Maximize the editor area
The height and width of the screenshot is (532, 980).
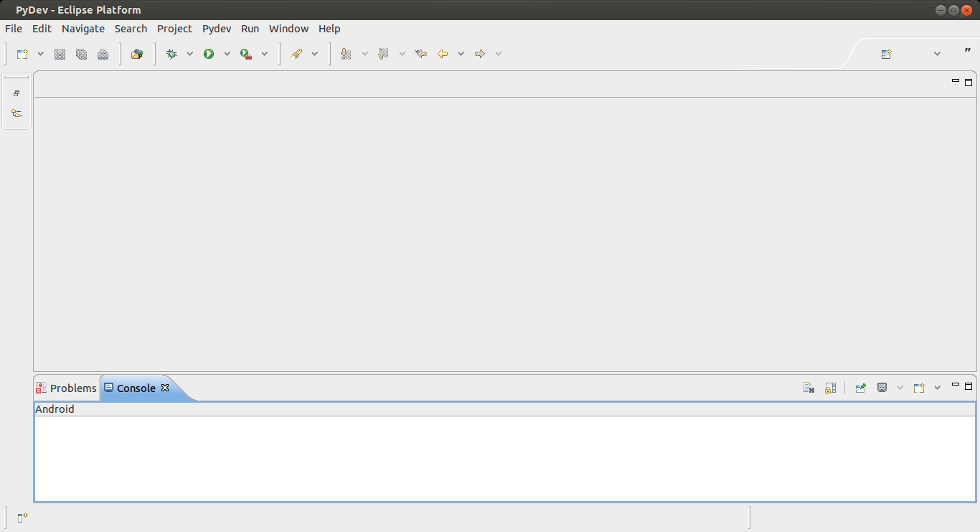[x=969, y=82]
